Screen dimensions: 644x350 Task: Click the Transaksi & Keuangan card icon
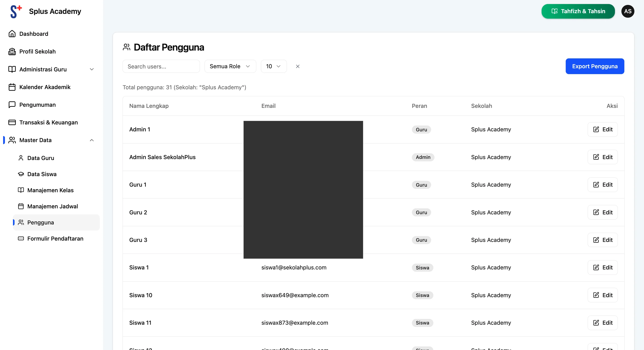coord(12,122)
